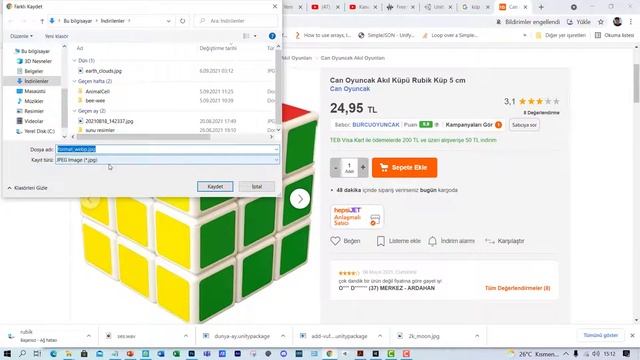640x360 pixels.
Task: Set İndirim alarmı bell icon
Action: pos(432,241)
